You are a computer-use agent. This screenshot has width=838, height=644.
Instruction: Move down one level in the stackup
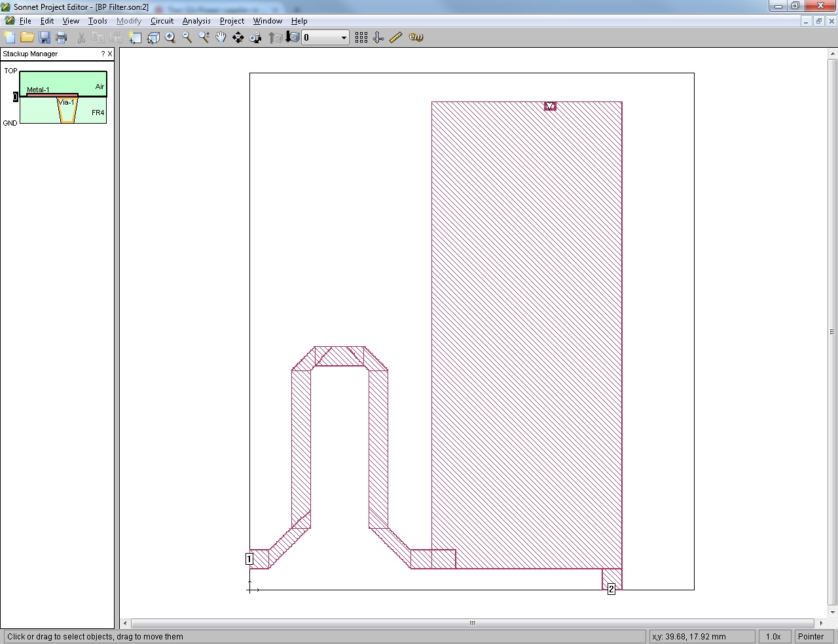(292, 37)
